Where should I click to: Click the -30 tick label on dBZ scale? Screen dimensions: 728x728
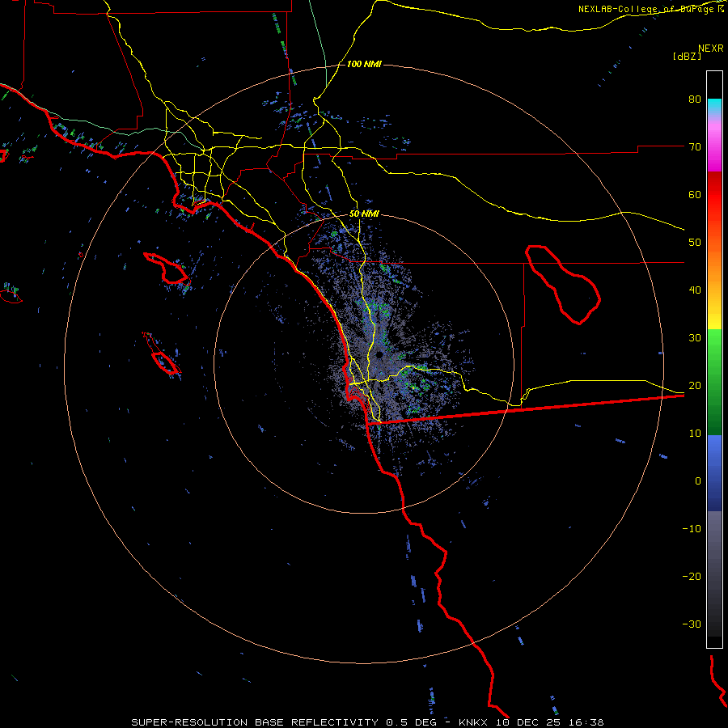click(692, 624)
